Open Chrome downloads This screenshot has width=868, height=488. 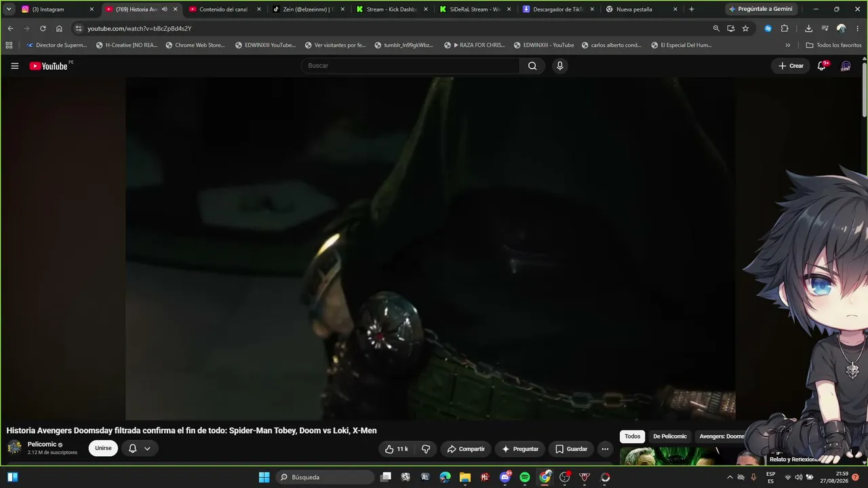[808, 28]
